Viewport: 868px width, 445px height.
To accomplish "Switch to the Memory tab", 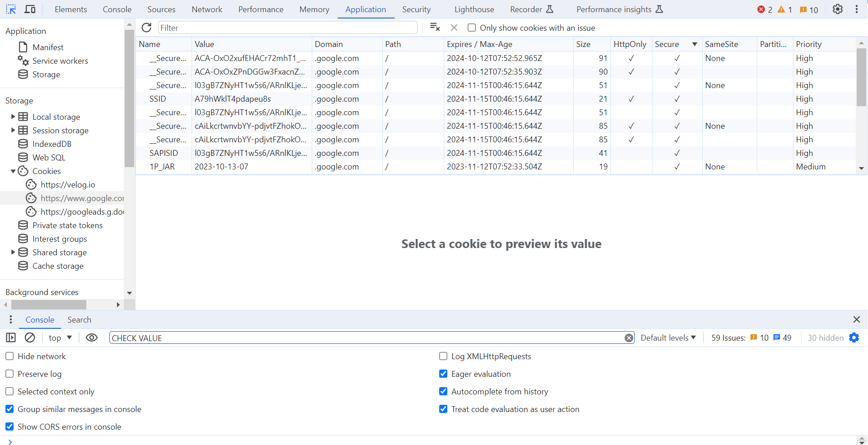I will [314, 9].
